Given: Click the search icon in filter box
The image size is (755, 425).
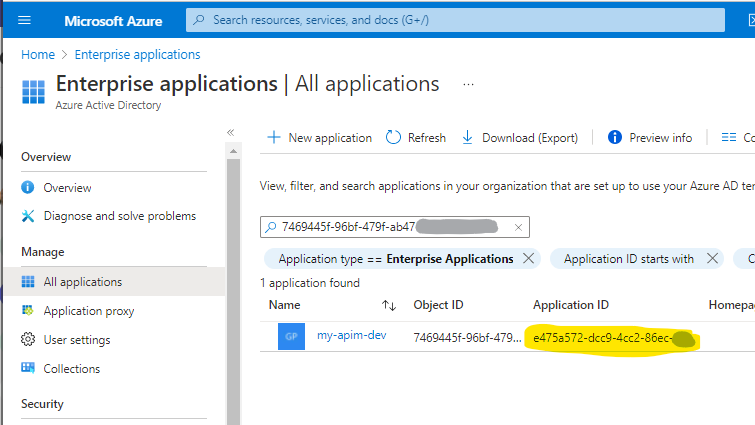Looking at the screenshot, I should point(271,227).
